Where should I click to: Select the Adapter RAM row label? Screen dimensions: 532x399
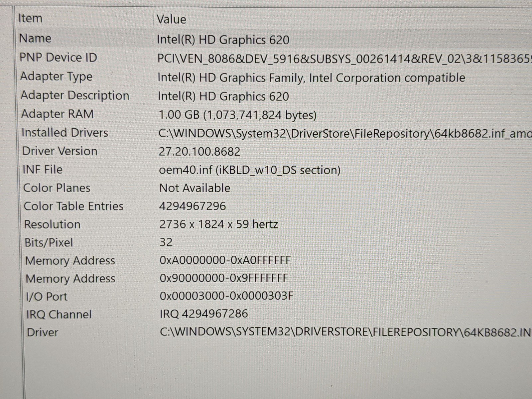click(57, 114)
